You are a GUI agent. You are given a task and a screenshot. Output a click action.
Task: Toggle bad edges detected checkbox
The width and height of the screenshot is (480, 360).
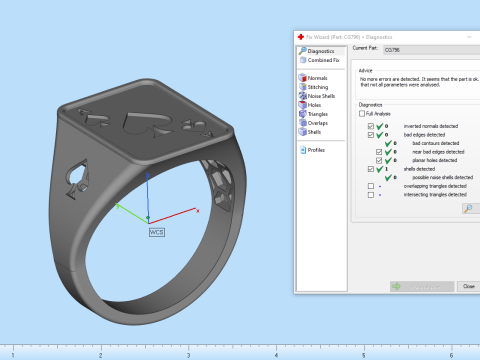pos(371,135)
